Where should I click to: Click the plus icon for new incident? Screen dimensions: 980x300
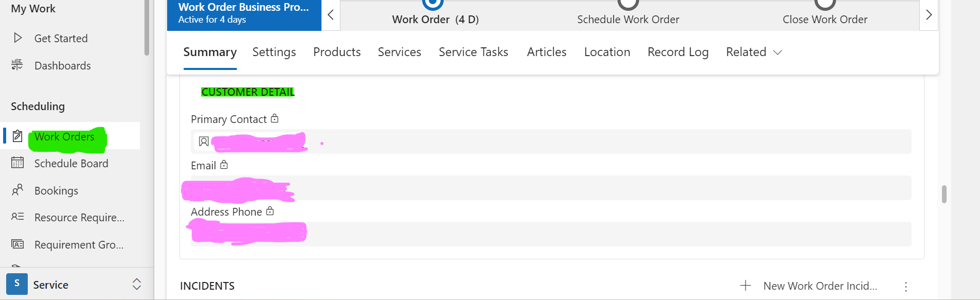[x=746, y=286]
